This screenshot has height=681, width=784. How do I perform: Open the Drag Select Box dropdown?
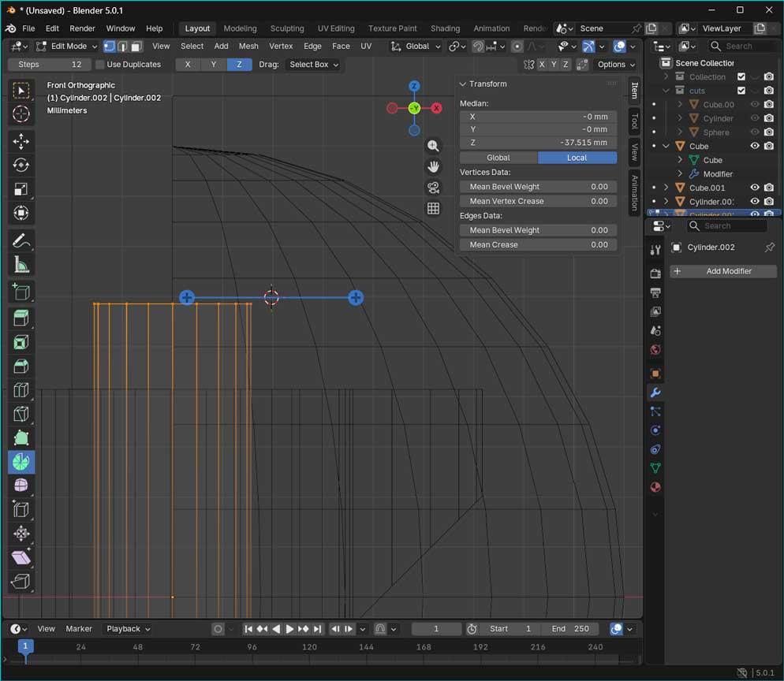click(x=313, y=65)
